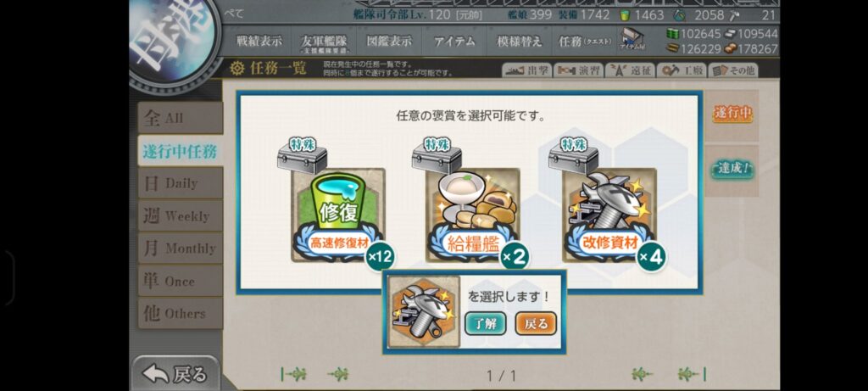868x391 pixels.
Task: Go back using bottom-left 戻る arrow
Action: click(x=175, y=374)
